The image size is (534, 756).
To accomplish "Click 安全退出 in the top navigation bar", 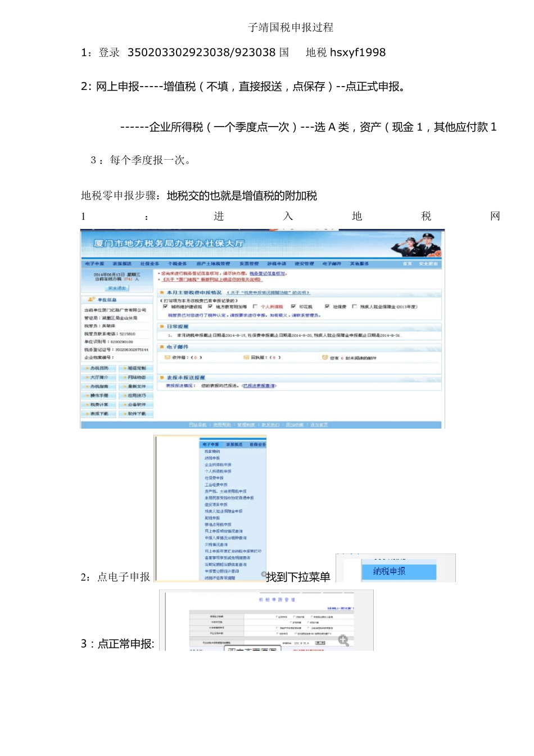I will 428,264.
